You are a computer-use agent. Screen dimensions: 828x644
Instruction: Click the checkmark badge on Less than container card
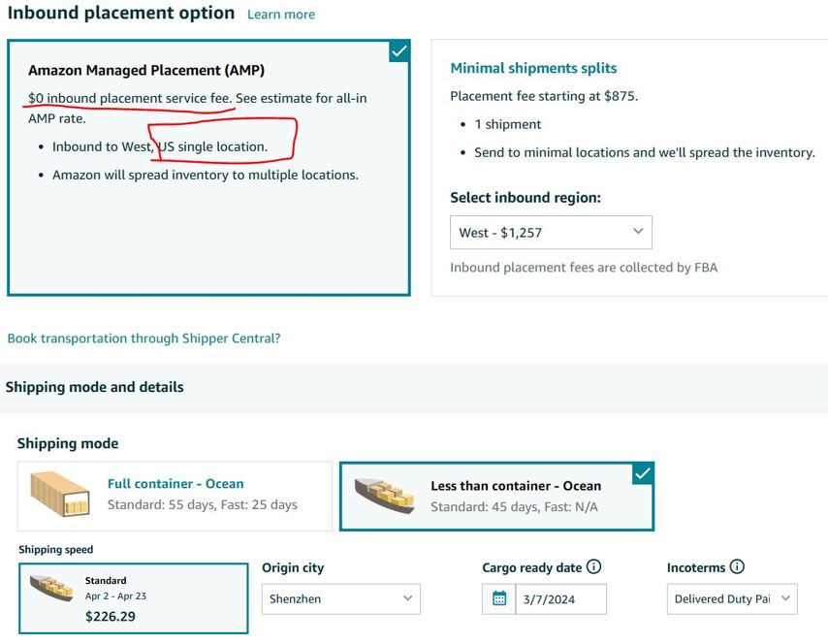(643, 474)
